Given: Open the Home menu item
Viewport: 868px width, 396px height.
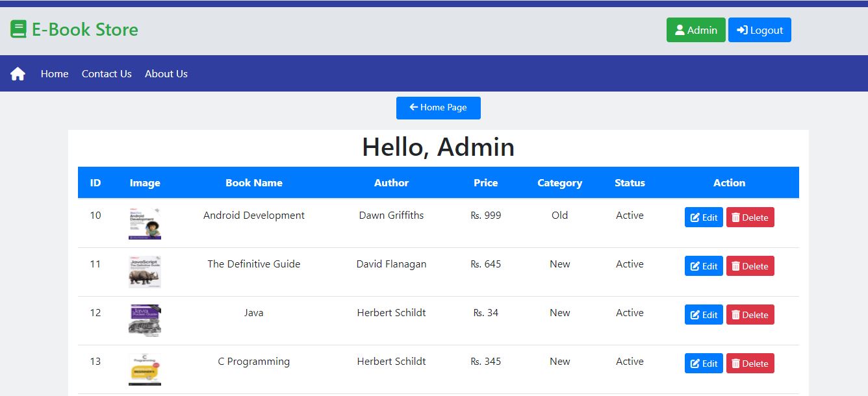Looking at the screenshot, I should [x=54, y=73].
